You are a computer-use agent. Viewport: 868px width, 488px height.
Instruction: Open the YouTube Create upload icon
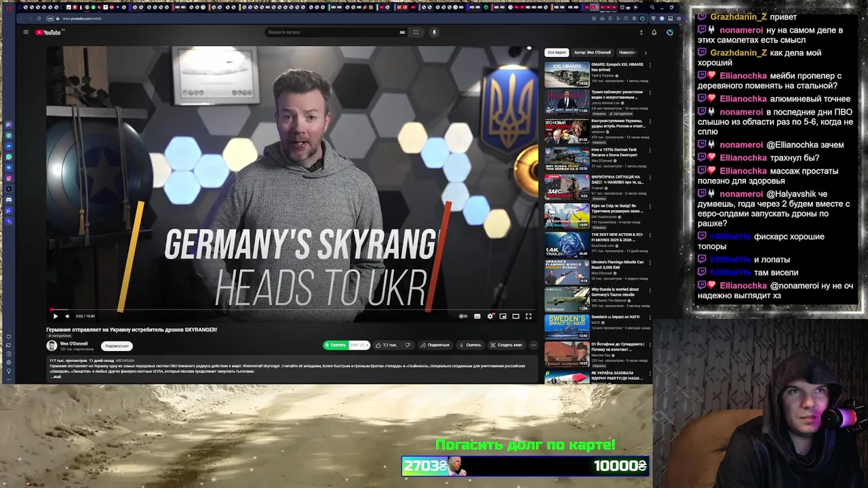(641, 32)
